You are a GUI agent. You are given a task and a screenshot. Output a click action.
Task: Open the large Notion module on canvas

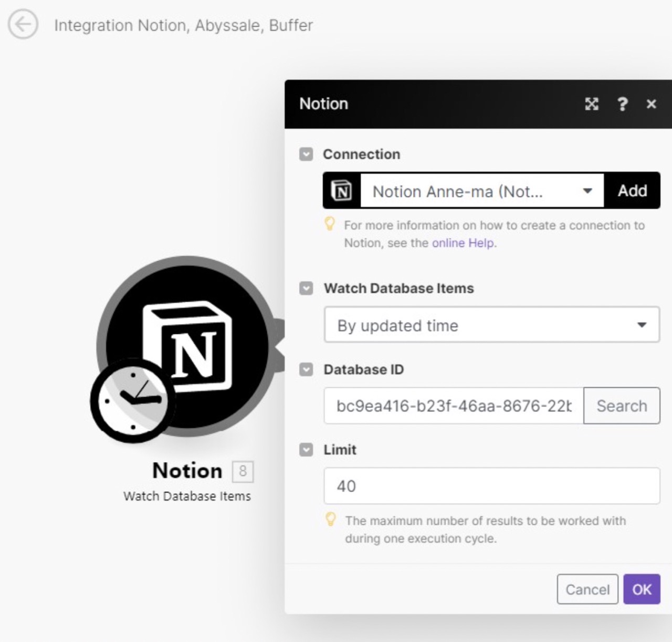187,346
